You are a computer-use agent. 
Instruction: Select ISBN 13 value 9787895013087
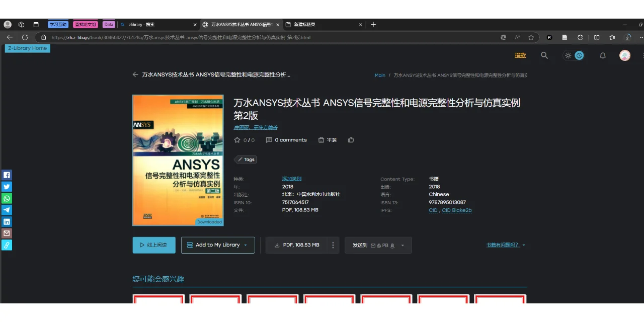pos(447,202)
